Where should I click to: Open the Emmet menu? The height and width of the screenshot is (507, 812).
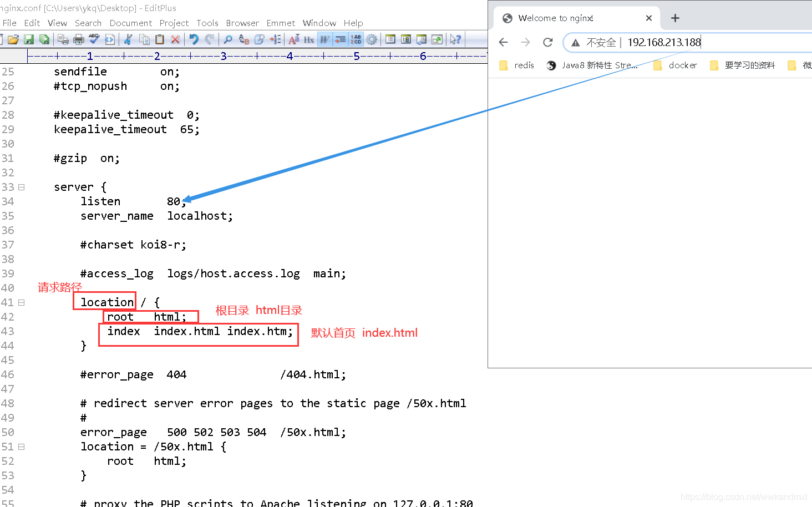281,23
